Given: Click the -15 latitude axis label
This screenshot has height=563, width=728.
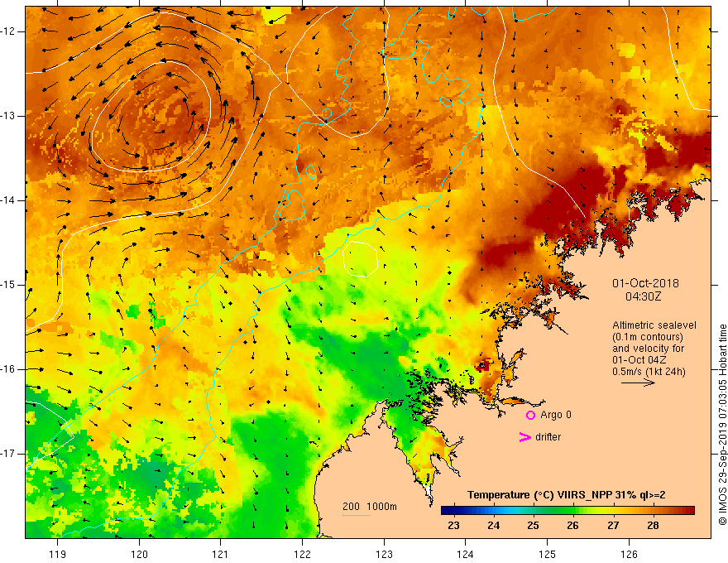Looking at the screenshot, I should click(8, 285).
